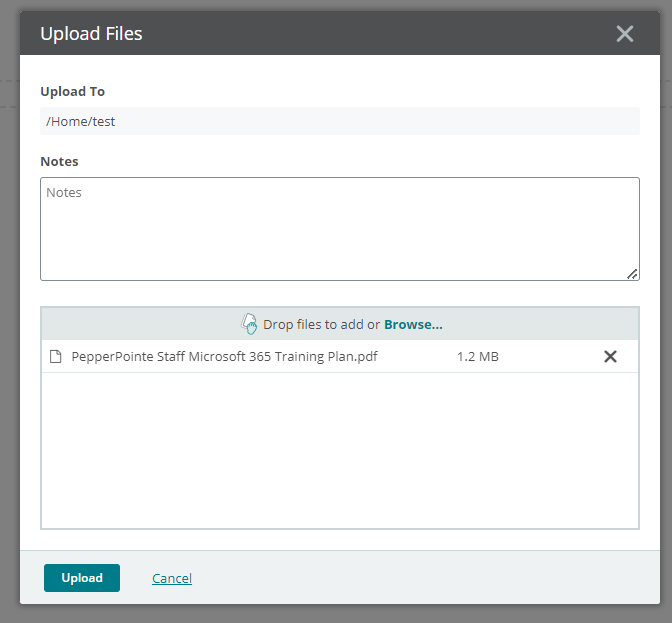
Task: Click the dimmed background outside the dialog
Action: tap(8, 300)
